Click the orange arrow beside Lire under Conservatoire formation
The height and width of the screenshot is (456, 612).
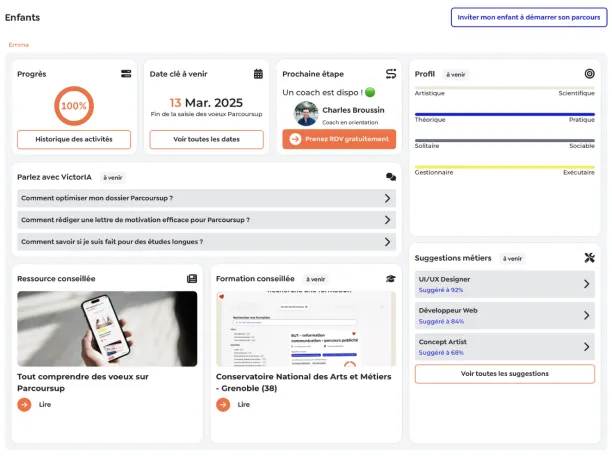[x=223, y=404]
